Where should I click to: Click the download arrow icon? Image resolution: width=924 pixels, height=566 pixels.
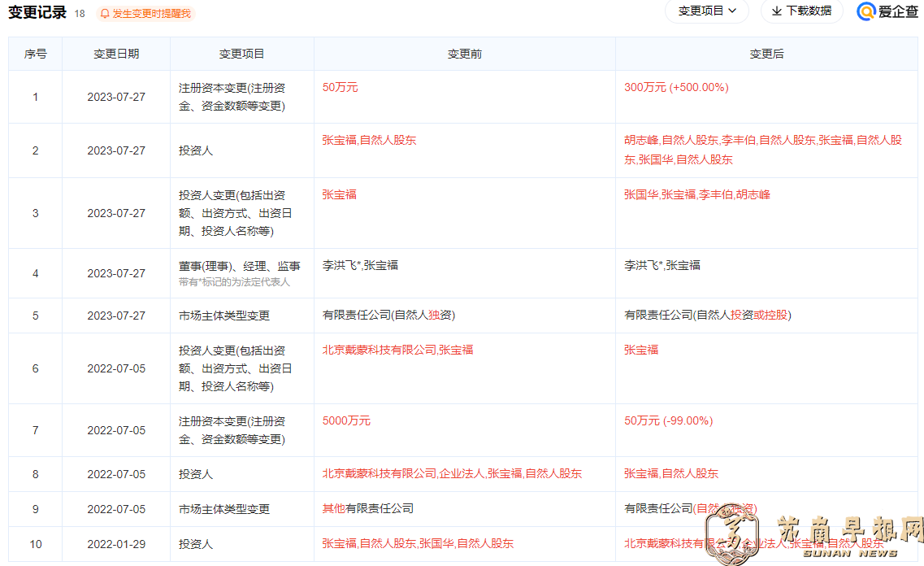click(x=776, y=11)
